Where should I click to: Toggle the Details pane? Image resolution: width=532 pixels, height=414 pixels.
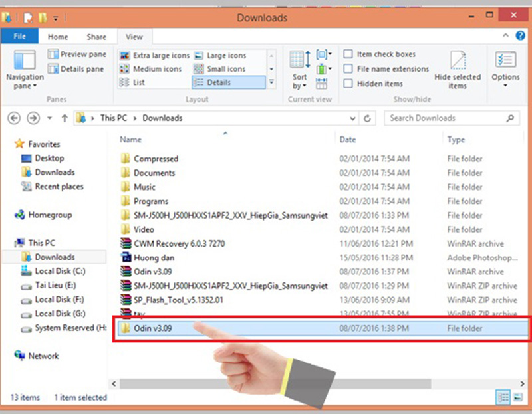point(76,69)
